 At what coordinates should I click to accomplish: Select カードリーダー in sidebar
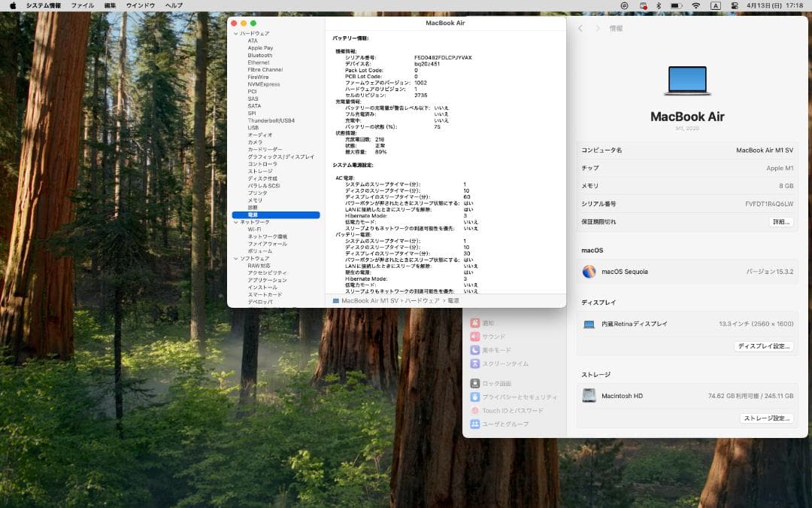(265, 150)
